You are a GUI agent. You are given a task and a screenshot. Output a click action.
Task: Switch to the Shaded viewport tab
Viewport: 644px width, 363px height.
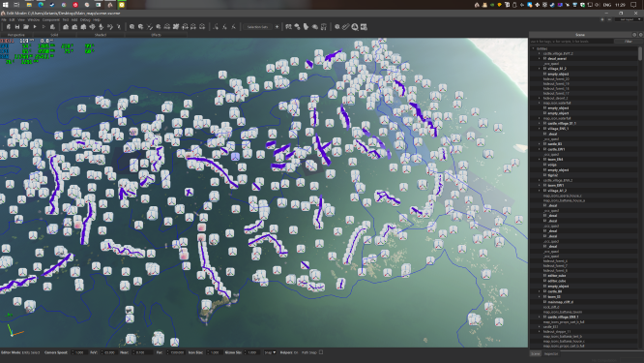tap(101, 35)
